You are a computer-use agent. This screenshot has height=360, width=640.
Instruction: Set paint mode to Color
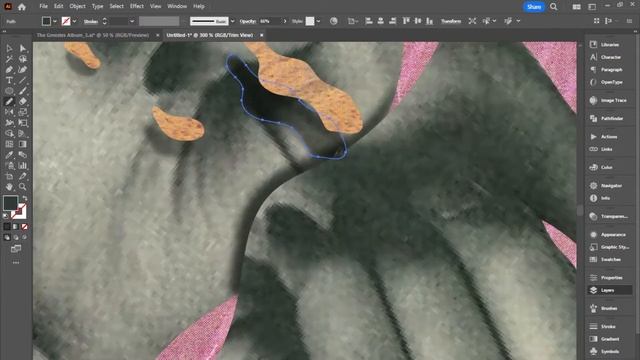pos(7,227)
